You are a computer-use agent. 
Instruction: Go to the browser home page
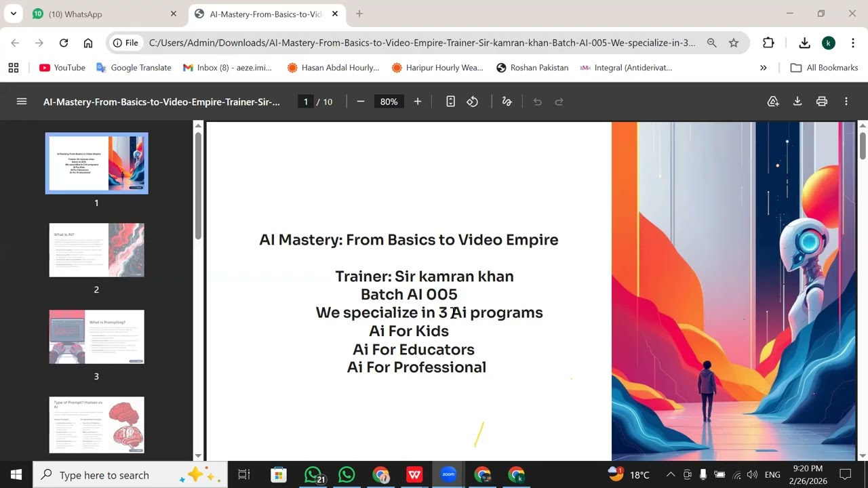[x=88, y=43]
